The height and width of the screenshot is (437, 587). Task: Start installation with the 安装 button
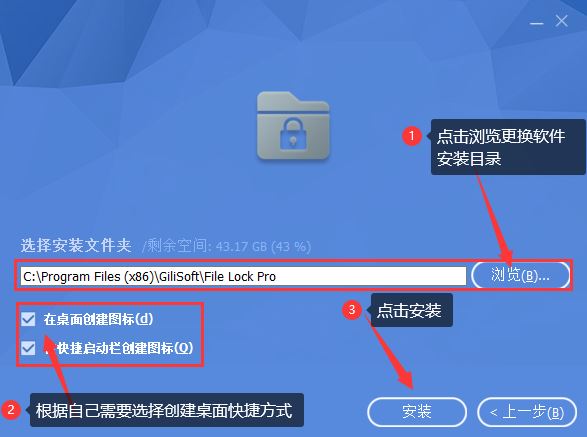coord(417,412)
